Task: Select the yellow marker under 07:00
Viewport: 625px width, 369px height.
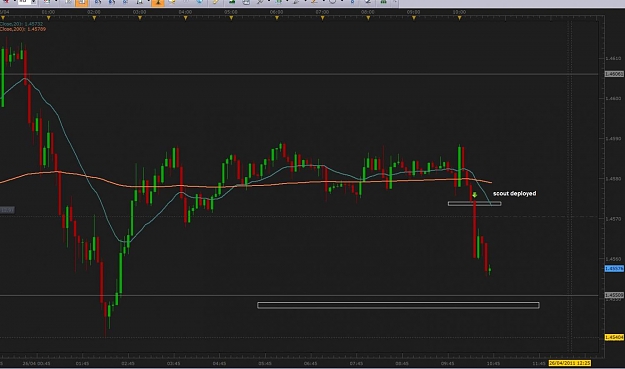Action: 322,18
